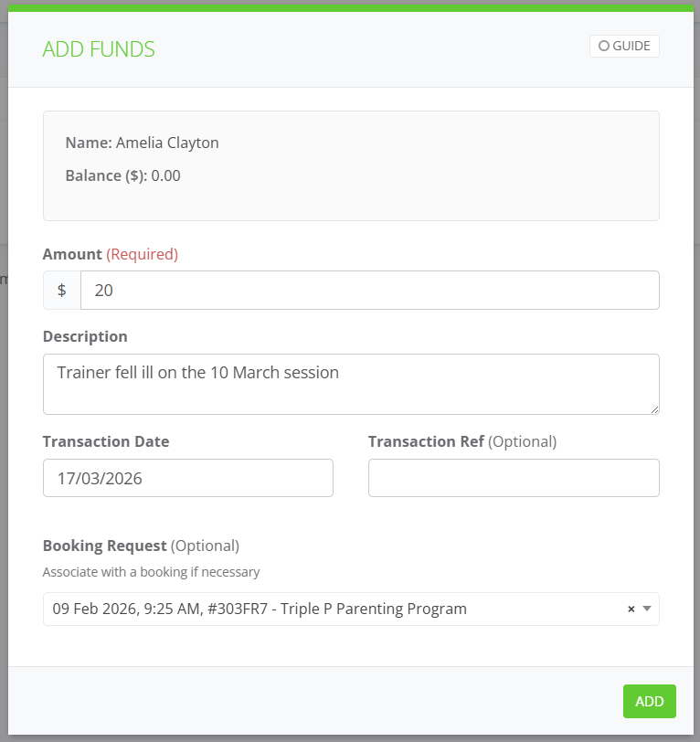The width and height of the screenshot is (700, 742).
Task: Click into the Description text area
Action: [351, 384]
